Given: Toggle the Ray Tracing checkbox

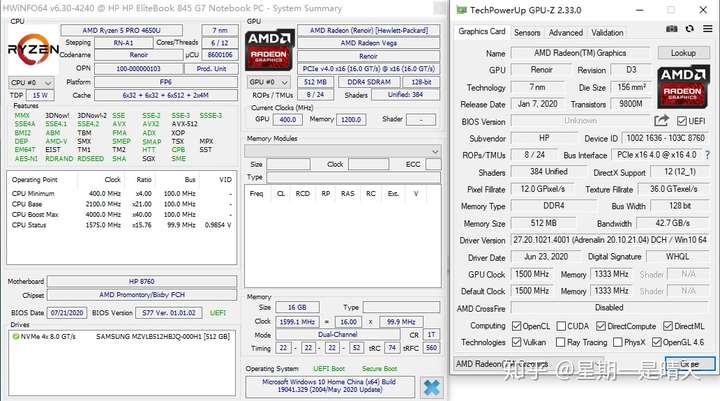Looking at the screenshot, I should pyautogui.click(x=560, y=342).
